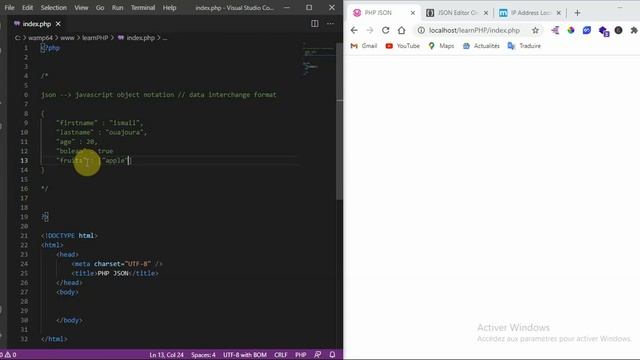Open the Terminal menu
Viewport: 640px width, 360px height.
tap(143, 7)
